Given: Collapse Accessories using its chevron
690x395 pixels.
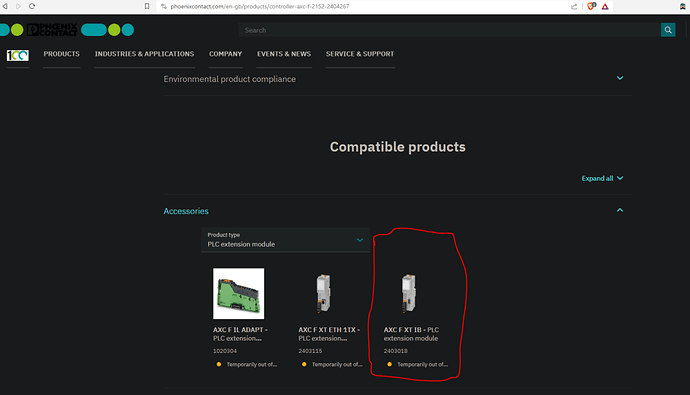Looking at the screenshot, I should point(620,210).
